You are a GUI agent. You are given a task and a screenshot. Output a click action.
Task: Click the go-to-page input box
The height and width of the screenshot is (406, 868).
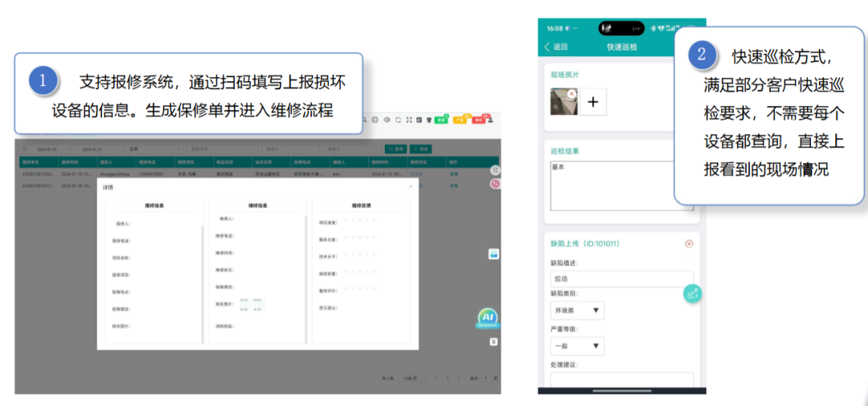click(x=486, y=379)
